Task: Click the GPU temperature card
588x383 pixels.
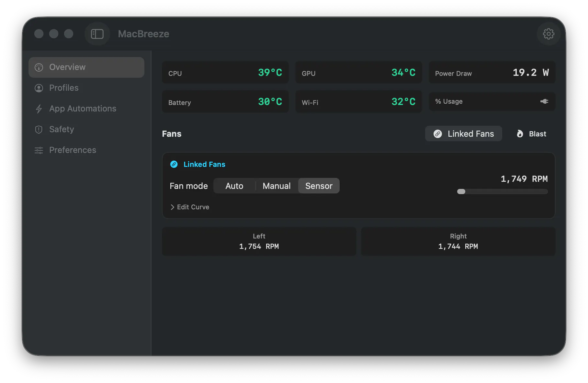Action: 359,73
